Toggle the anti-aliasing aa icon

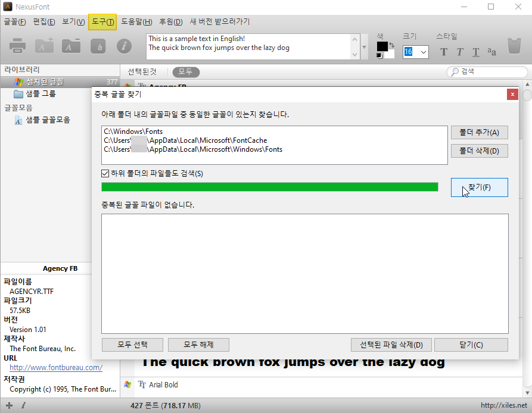coord(491,52)
